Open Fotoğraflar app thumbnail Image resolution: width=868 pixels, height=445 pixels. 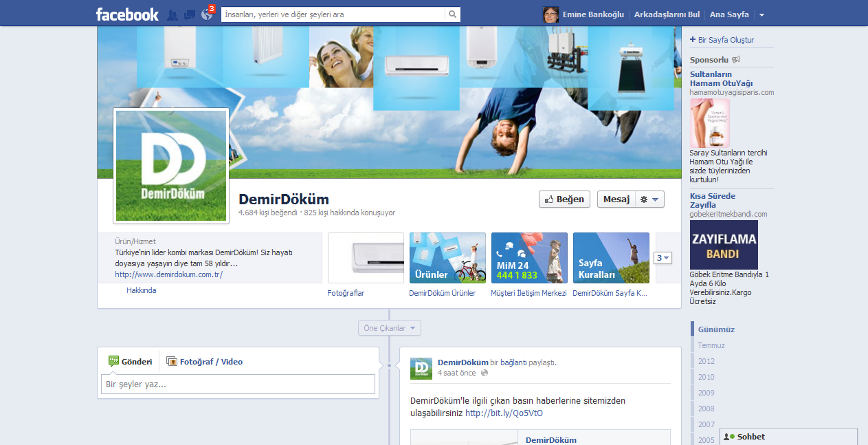coord(366,258)
